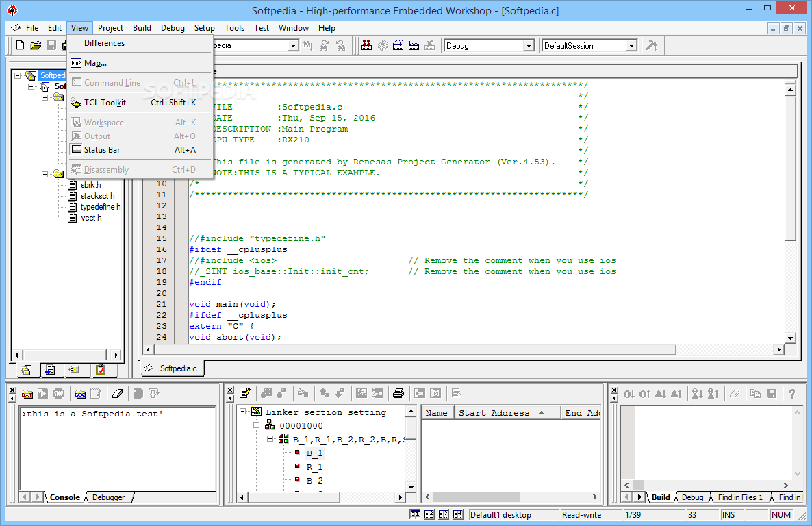The width and height of the screenshot is (812, 526).
Task: Click the New File toolbar icon
Action: [x=20, y=46]
